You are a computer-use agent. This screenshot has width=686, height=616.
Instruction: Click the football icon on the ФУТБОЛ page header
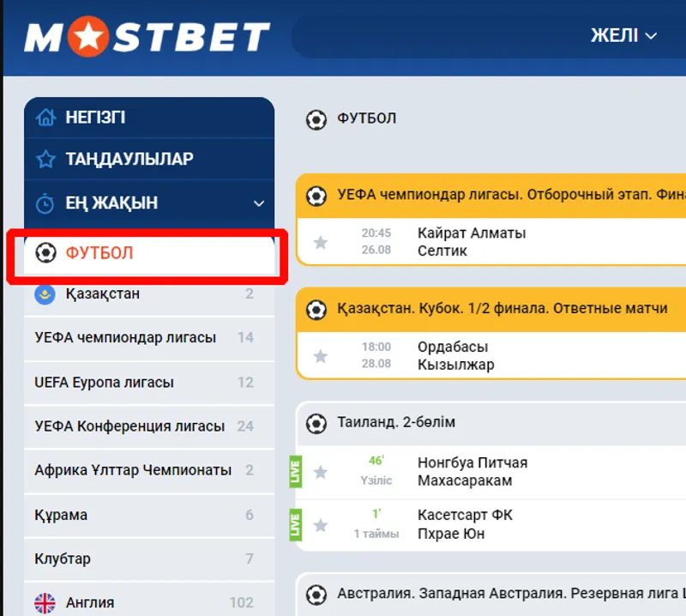[315, 120]
